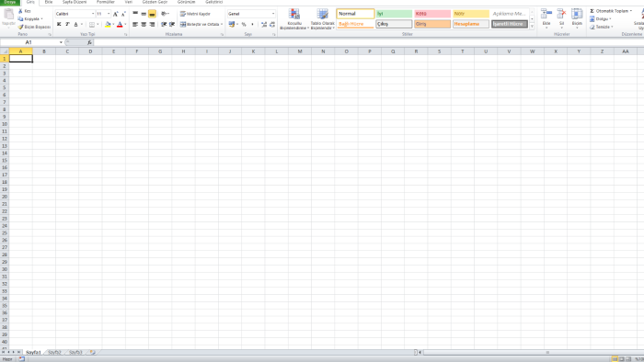Image resolution: width=644 pixels, height=362 pixels.
Task: Open font color dropdown arrow
Action: pyautogui.click(x=125, y=24)
